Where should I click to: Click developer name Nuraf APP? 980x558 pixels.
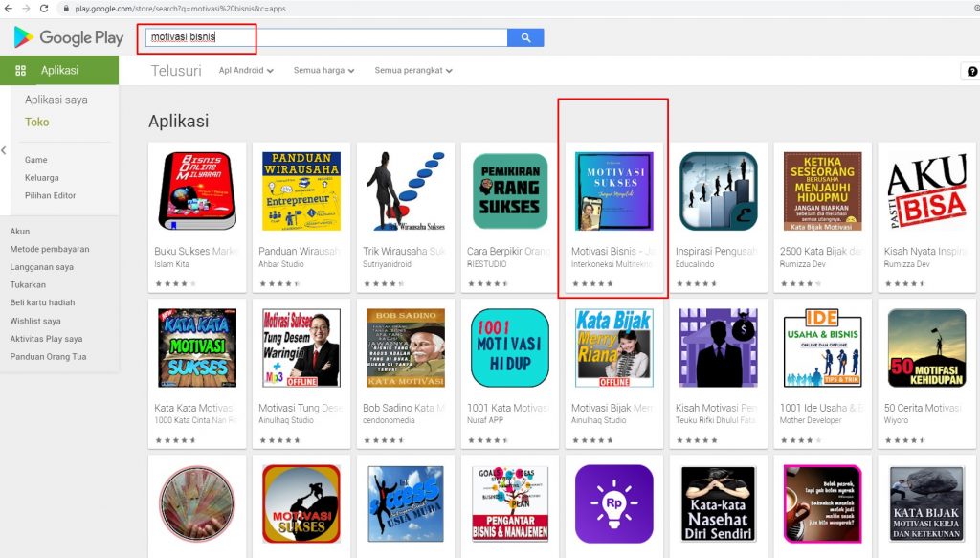(485, 420)
